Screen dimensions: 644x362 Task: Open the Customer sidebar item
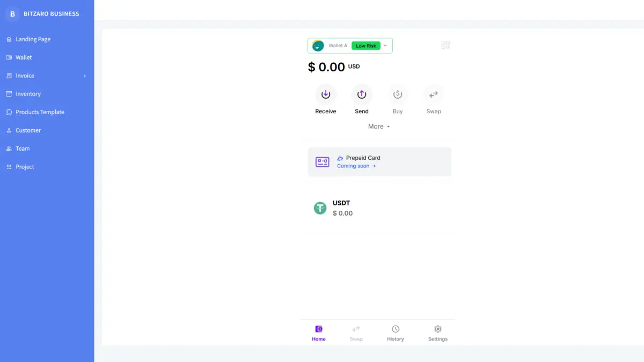click(x=28, y=130)
